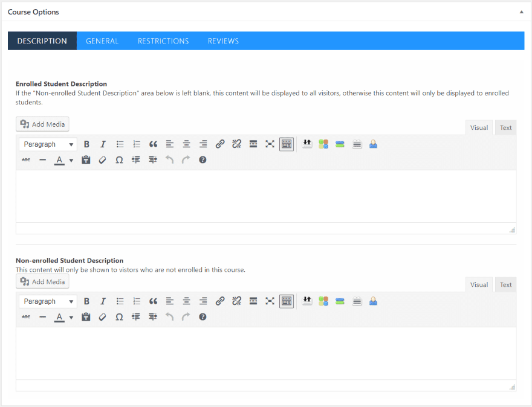Open Paragraph format dropdown in Enrolled editor

pos(48,144)
